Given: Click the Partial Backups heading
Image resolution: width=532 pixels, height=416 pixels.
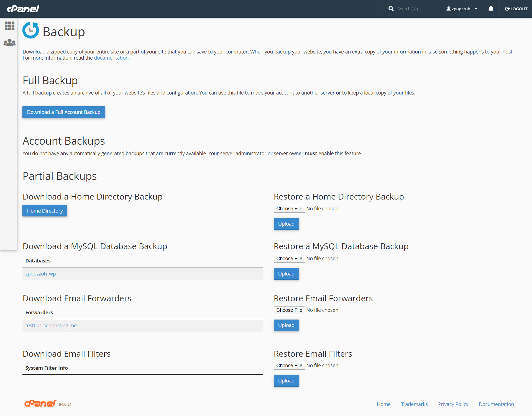Looking at the screenshot, I should 60,176.
